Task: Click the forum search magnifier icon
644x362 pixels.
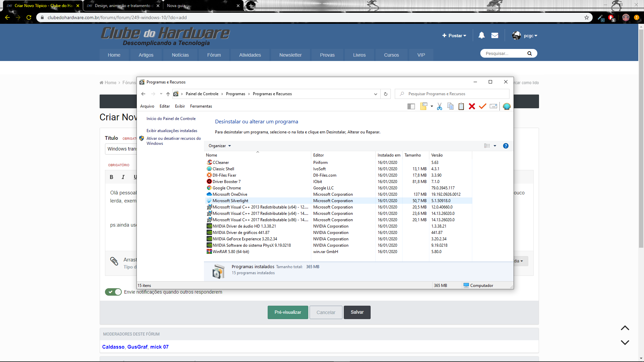Action: point(530,54)
